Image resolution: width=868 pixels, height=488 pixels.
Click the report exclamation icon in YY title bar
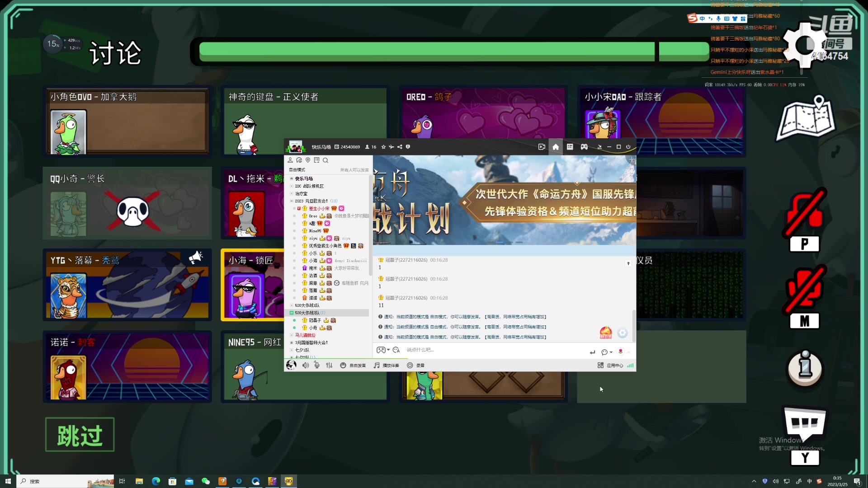408,147
